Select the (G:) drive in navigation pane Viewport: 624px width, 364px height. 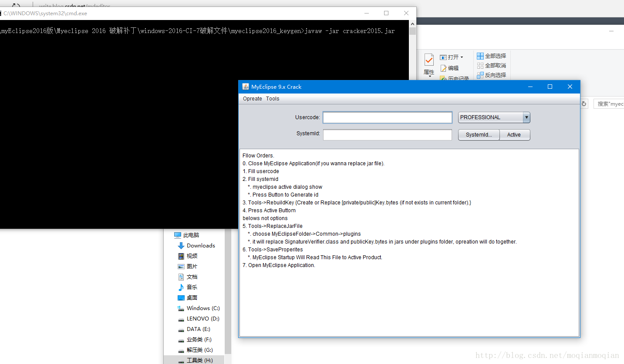point(199,350)
